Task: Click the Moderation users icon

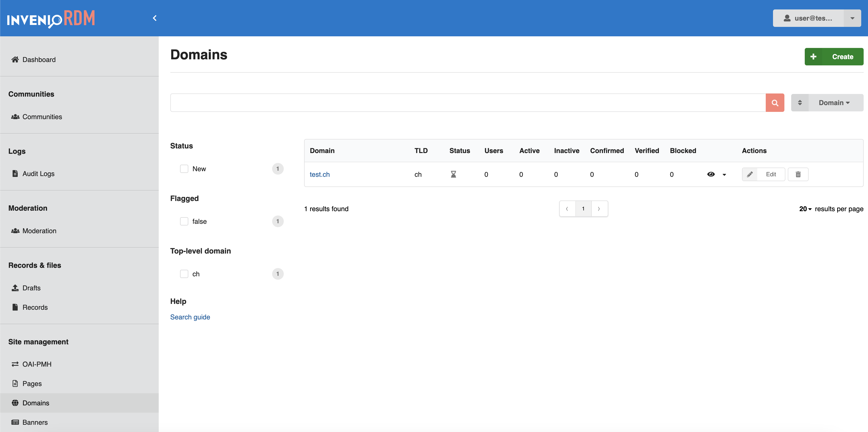Action: coord(15,231)
